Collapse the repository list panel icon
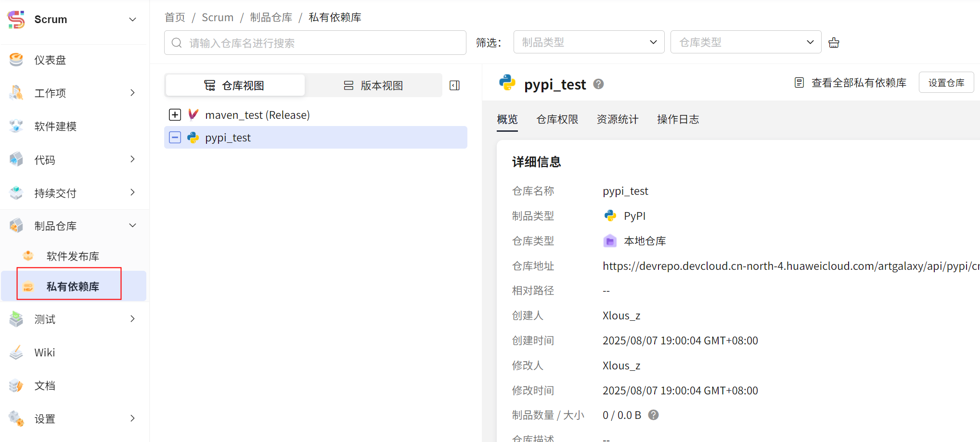Image resolution: width=980 pixels, height=442 pixels. click(x=454, y=86)
